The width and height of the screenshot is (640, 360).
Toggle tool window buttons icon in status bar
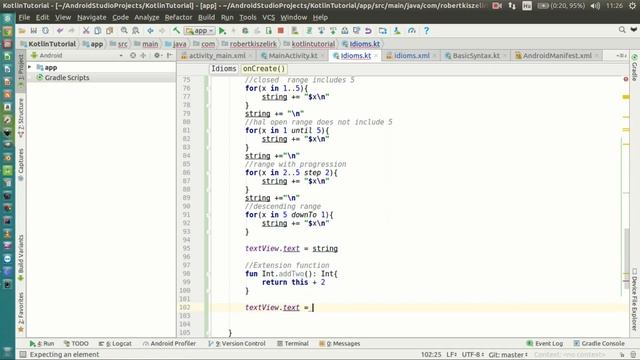tap(23, 355)
